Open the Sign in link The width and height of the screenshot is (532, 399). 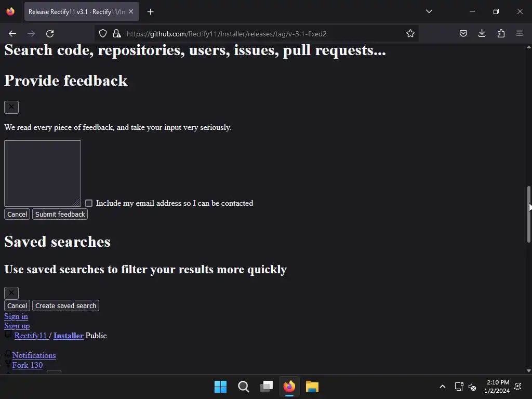(x=16, y=316)
